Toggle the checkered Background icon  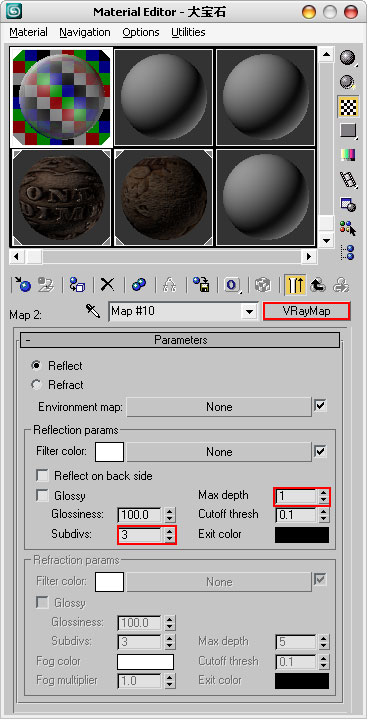(x=348, y=107)
